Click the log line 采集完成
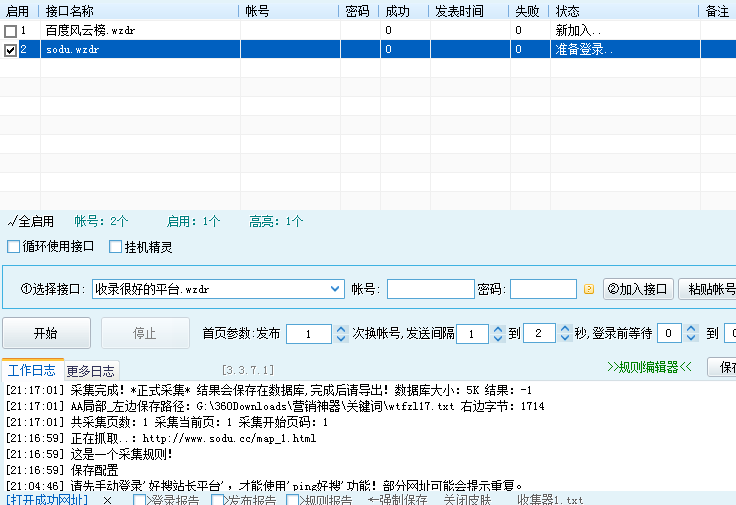Screen dimensions: 736x505 pos(268,390)
